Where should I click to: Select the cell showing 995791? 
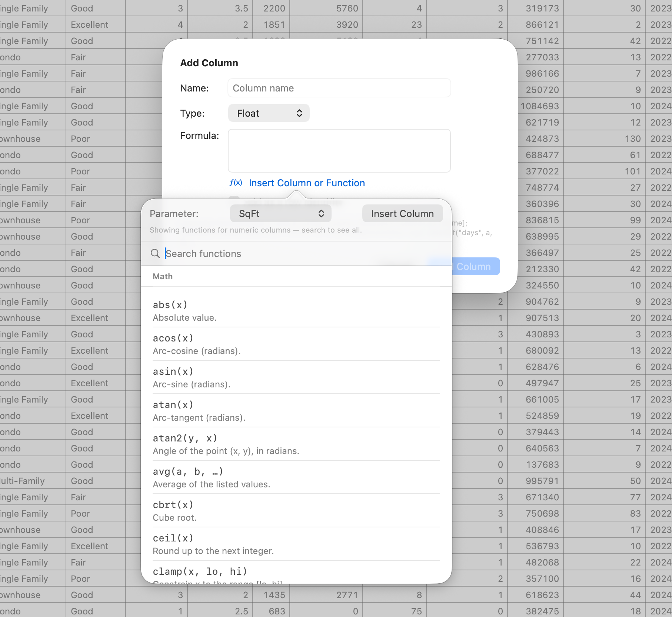535,481
